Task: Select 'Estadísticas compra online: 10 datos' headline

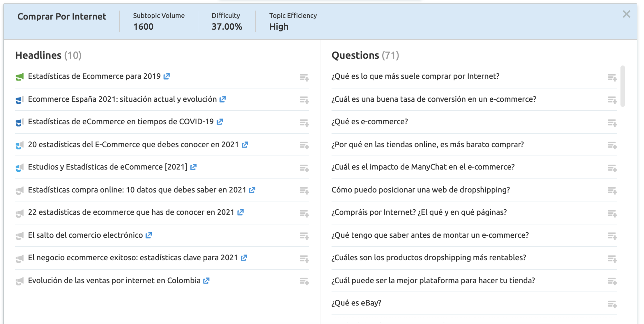Action: [x=137, y=190]
